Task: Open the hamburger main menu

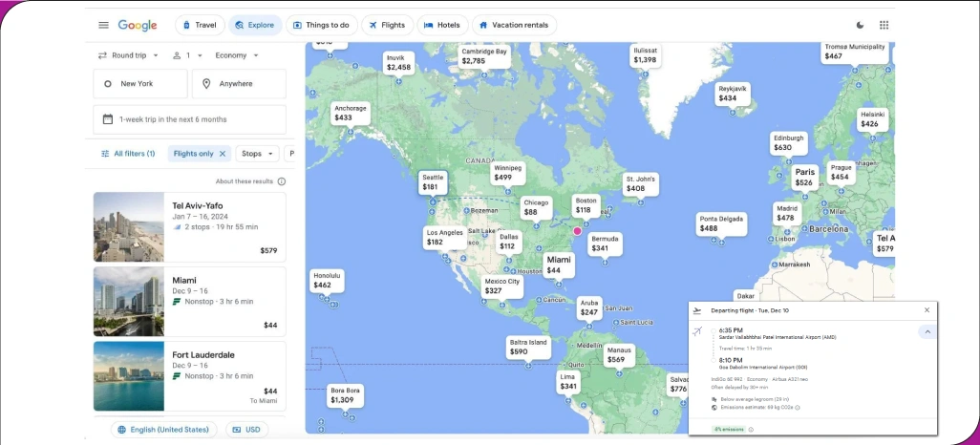Action: tap(104, 25)
